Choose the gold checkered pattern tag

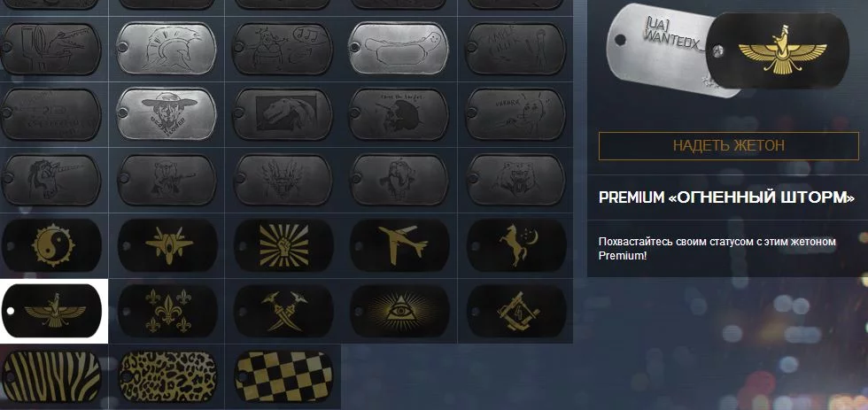point(283,377)
